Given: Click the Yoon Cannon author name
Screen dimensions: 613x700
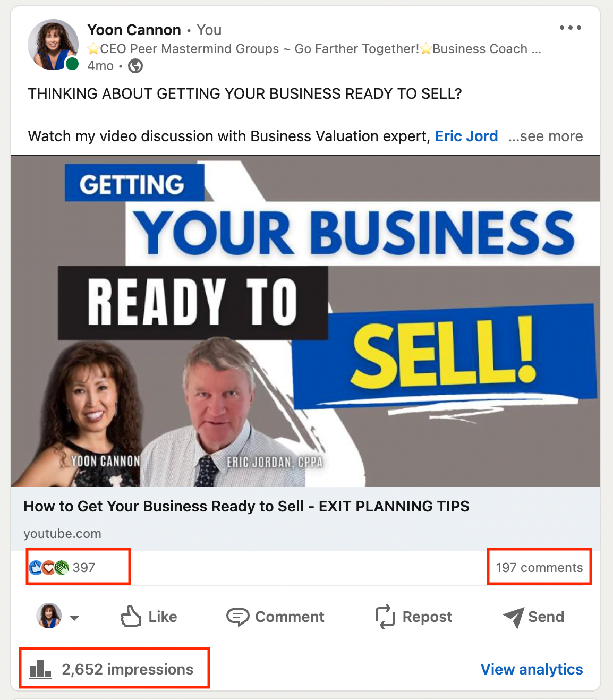Looking at the screenshot, I should pos(134,30).
